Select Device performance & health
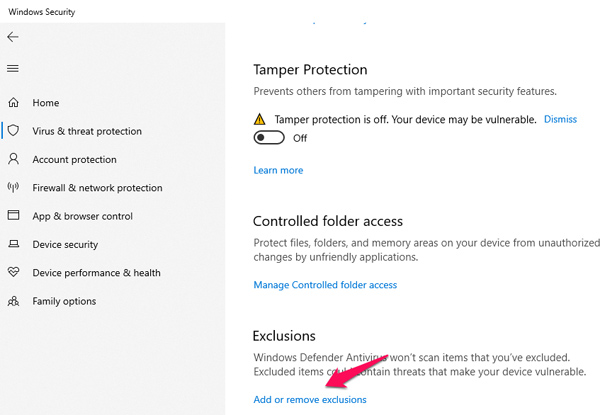Image resolution: width=600 pixels, height=415 pixels. pyautogui.click(x=96, y=273)
